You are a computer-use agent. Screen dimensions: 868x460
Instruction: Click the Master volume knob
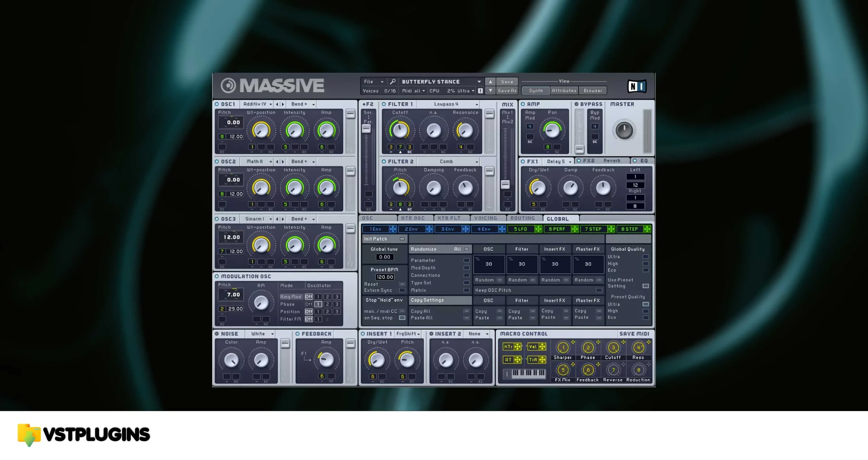[x=624, y=131]
